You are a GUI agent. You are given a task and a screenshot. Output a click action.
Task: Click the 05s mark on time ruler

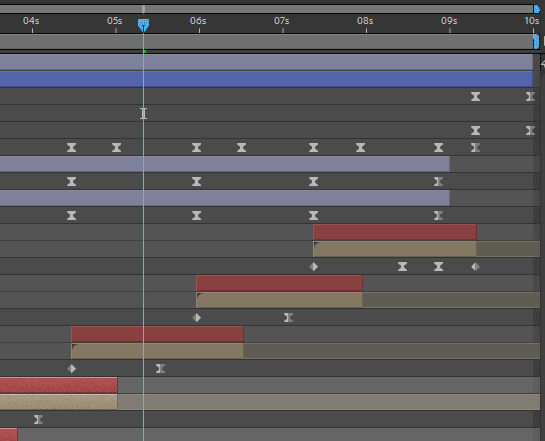115,21
